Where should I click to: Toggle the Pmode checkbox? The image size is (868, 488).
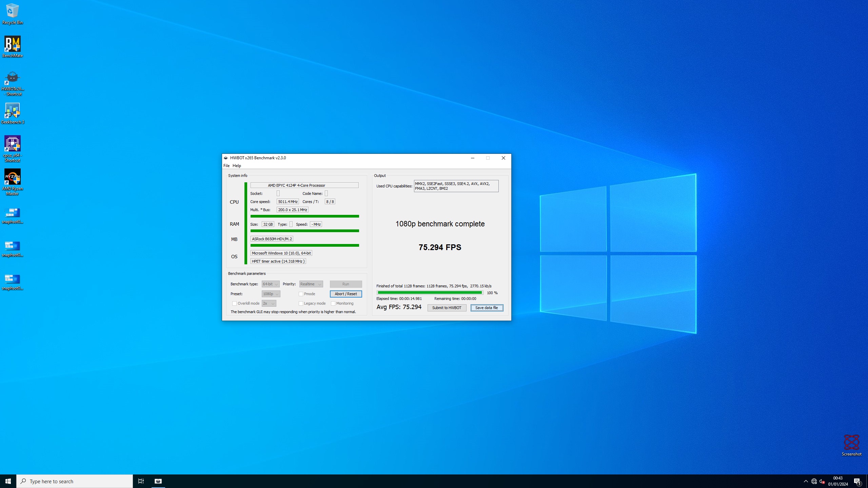(x=301, y=294)
